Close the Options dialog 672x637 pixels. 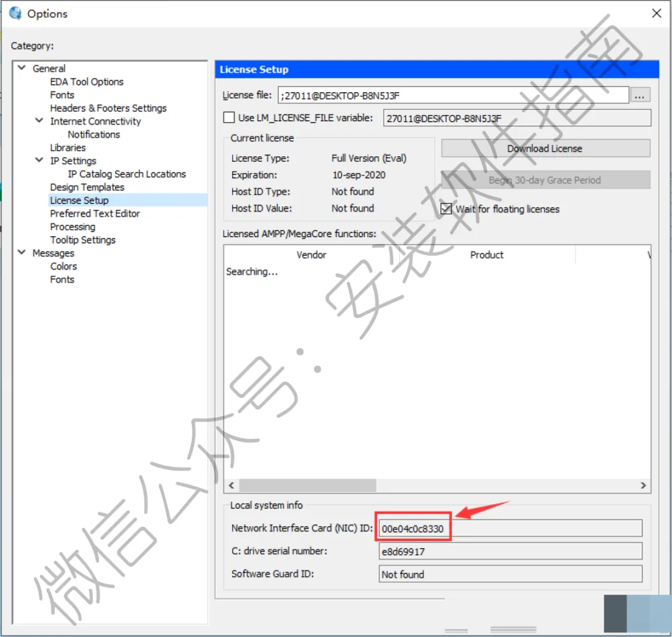click(656, 13)
